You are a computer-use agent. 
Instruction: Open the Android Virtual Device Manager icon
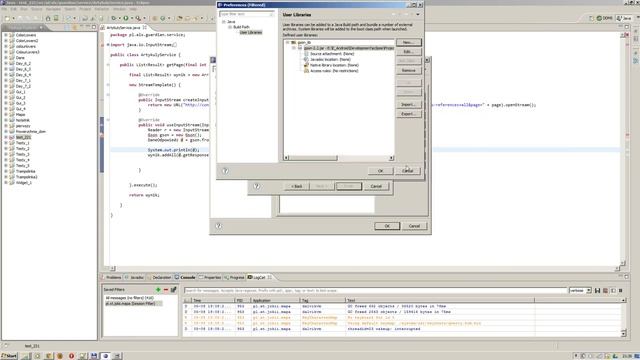(x=56, y=18)
